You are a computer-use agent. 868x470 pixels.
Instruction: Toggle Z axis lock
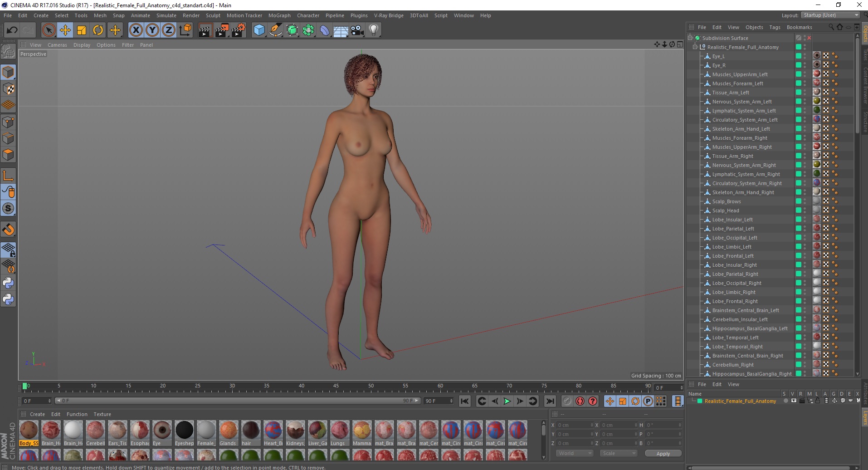click(169, 30)
